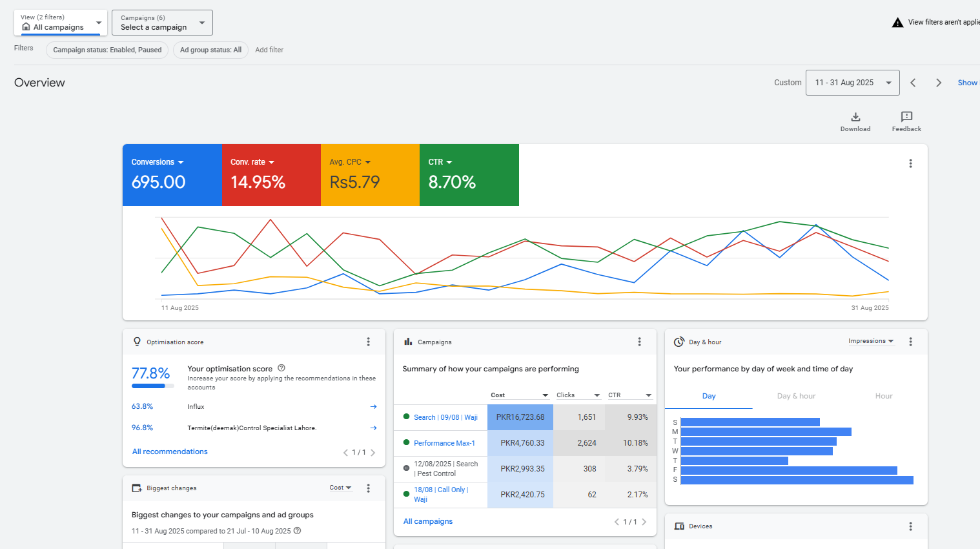Viewport: 980px width, 549px height.
Task: Click the Add filter field
Action: click(269, 50)
